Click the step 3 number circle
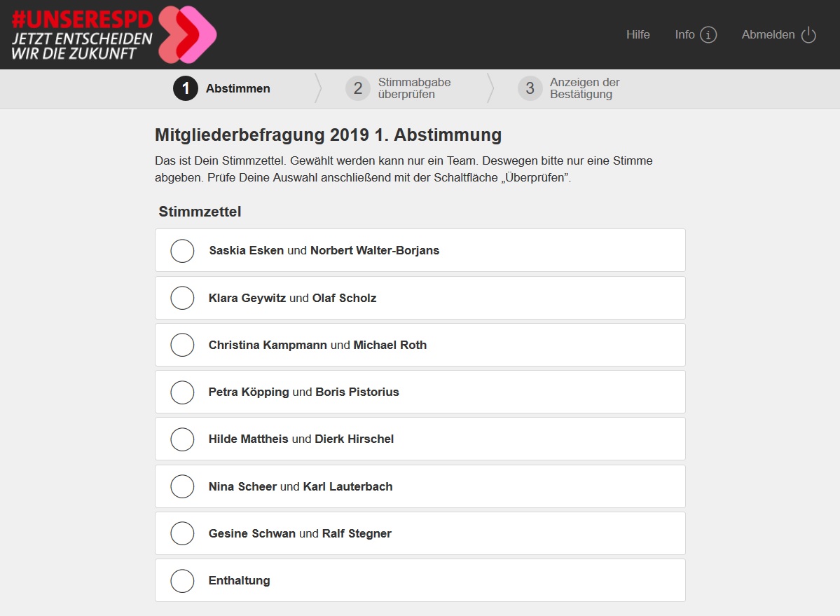840x616 pixels. click(x=530, y=88)
